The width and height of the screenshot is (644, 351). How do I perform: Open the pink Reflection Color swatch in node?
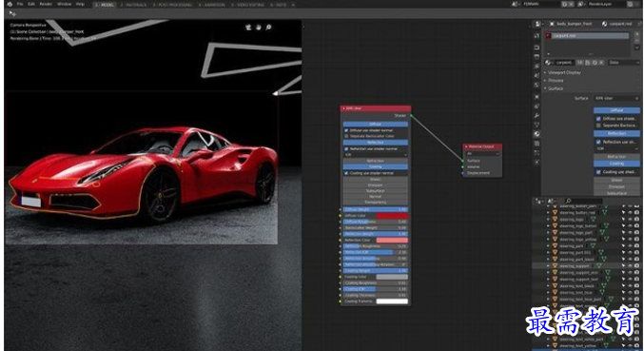click(x=392, y=240)
